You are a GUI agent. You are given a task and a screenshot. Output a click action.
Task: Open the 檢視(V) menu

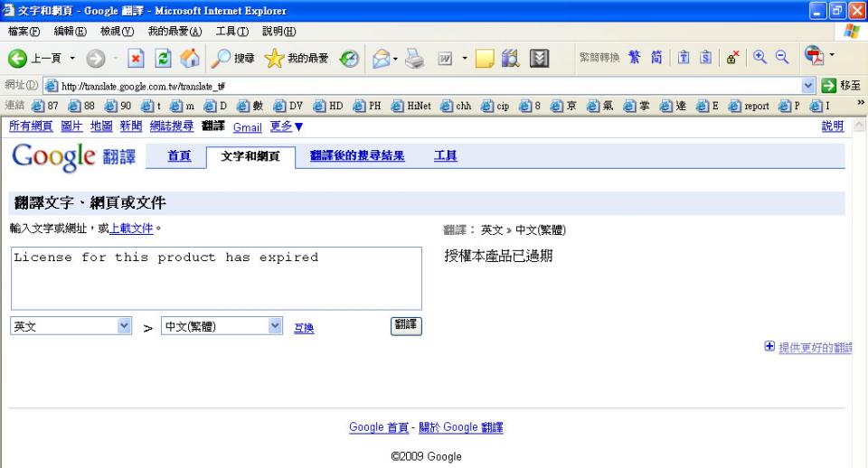point(117,32)
